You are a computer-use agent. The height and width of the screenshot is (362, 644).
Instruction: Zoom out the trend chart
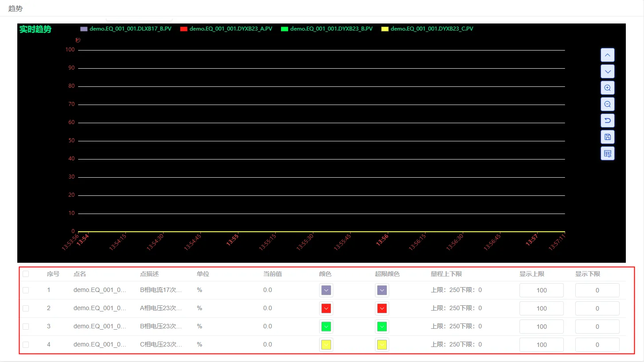(x=607, y=104)
